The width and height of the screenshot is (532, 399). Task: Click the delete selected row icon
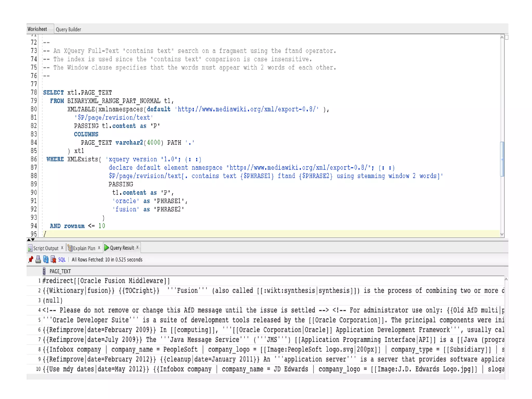pos(53,259)
